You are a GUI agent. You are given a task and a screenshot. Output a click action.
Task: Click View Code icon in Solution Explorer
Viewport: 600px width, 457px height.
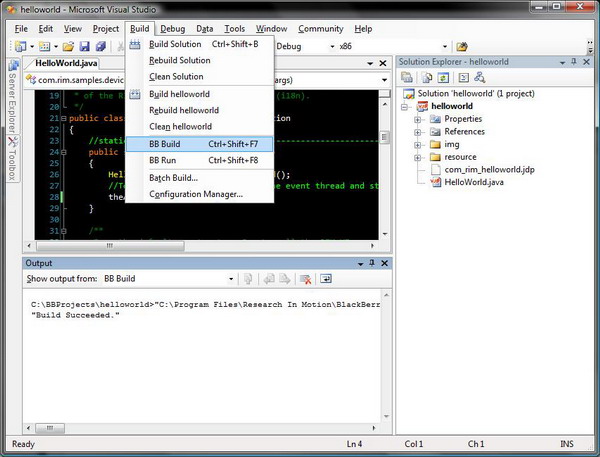(463, 78)
